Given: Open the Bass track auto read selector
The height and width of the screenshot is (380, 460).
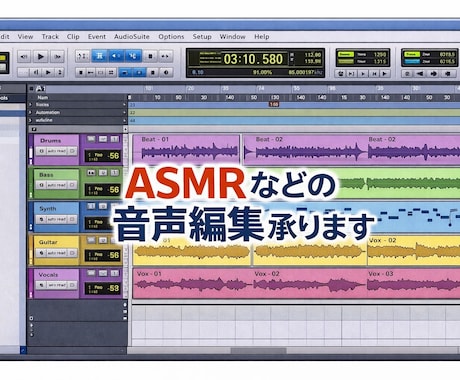Looking at the screenshot, I should [57, 185].
